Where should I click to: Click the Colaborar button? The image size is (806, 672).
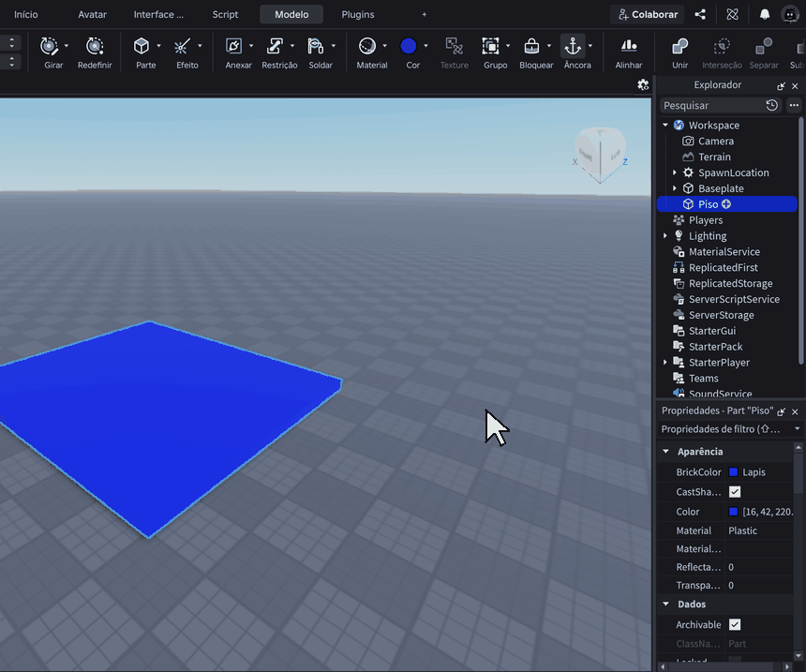(x=648, y=14)
